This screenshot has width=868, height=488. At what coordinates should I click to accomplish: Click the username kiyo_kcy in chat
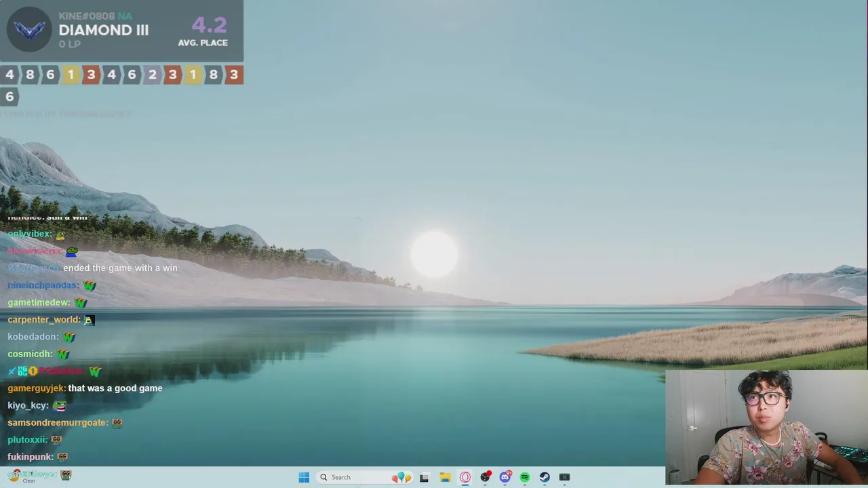28,405
